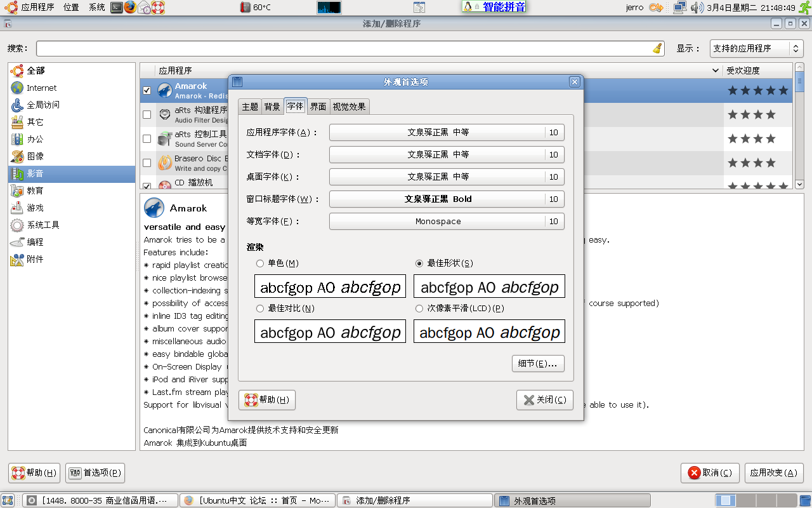Viewport: 812px width, 508px height.
Task: Check the Brasero Disc checkbox
Action: click(147, 163)
